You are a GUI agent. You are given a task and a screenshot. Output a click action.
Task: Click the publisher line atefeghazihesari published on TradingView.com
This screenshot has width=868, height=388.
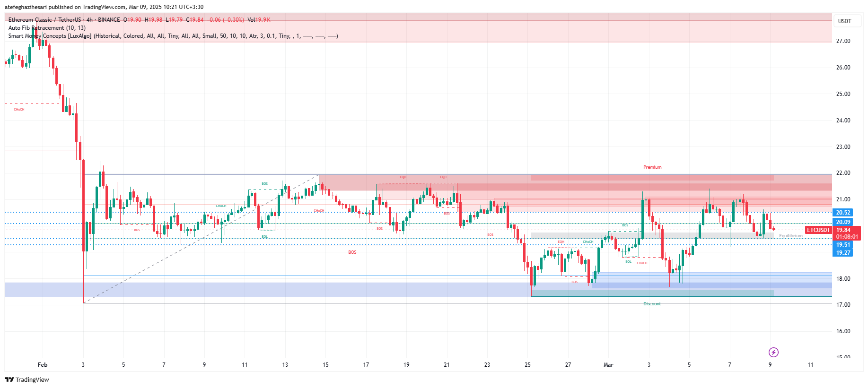[x=104, y=7]
